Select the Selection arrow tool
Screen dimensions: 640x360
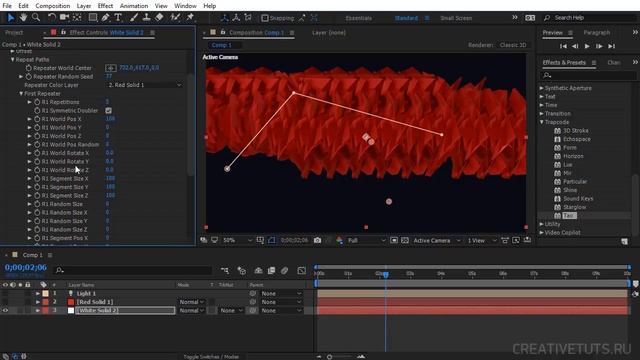pos(11,18)
